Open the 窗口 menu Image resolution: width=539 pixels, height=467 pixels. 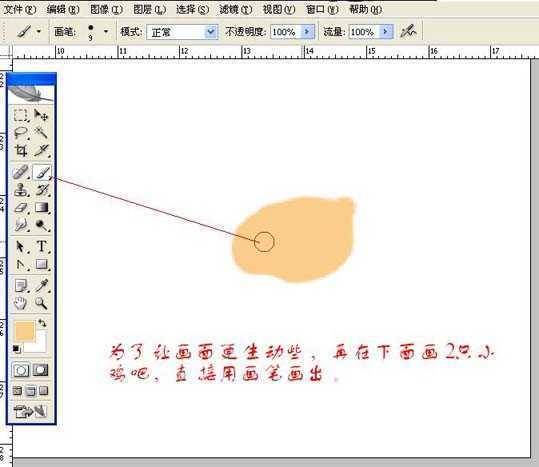pyautogui.click(x=322, y=9)
